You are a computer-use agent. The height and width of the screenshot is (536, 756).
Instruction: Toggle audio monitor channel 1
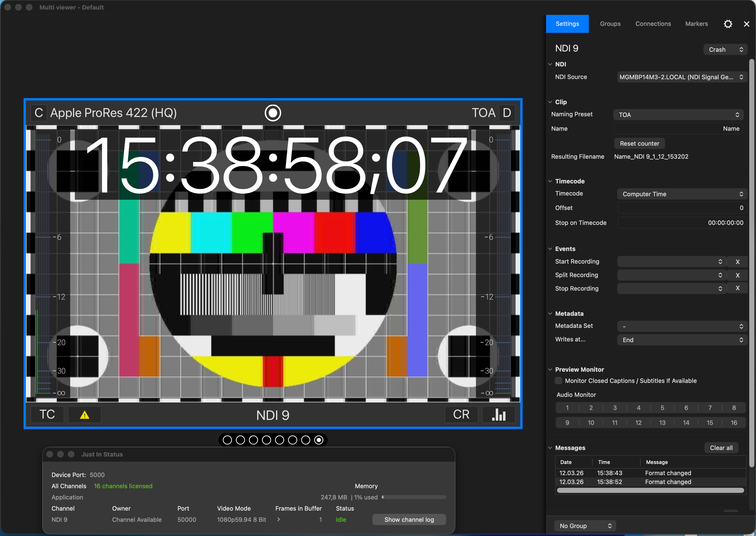pyautogui.click(x=567, y=408)
